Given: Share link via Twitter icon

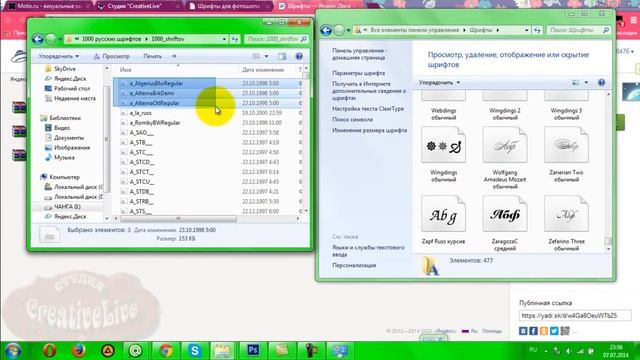Looking at the screenshot, I should [x=554, y=331].
